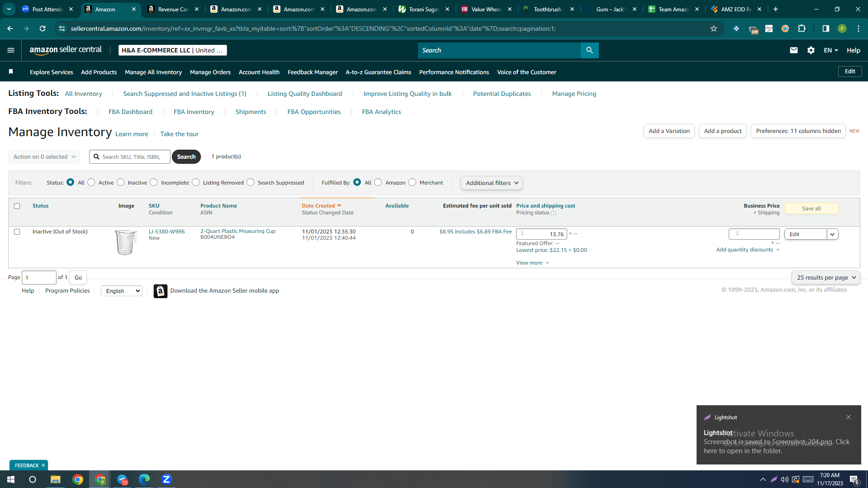Expand View more under pricing
This screenshot has height=488, width=868.
pos(532,263)
